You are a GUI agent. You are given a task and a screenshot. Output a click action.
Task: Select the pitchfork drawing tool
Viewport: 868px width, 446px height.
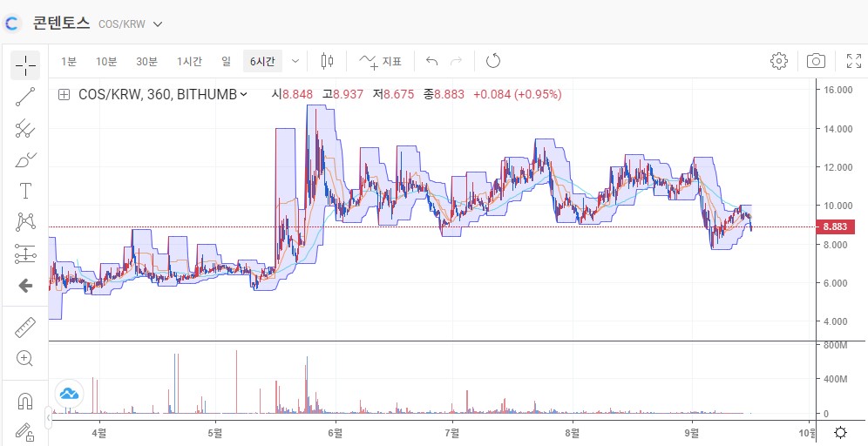25,128
